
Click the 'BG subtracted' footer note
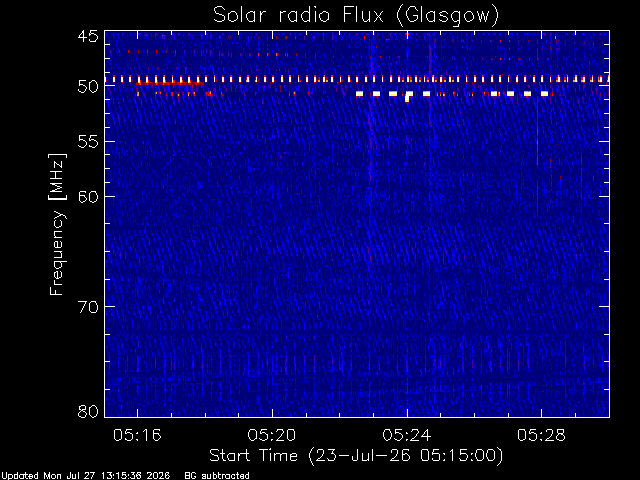[217, 476]
